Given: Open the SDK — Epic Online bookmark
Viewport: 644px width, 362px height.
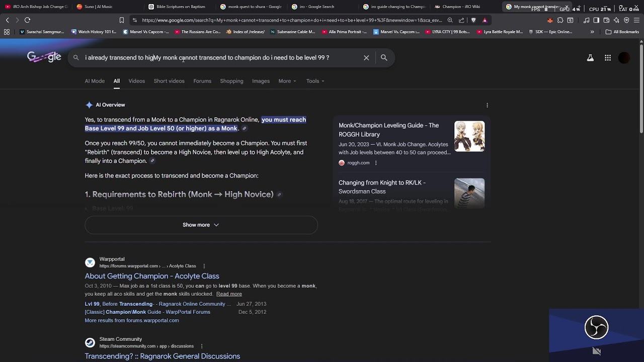Looking at the screenshot, I should click(x=550, y=32).
